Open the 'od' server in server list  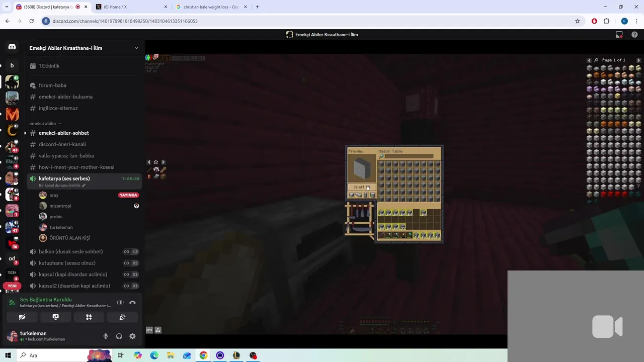12,258
